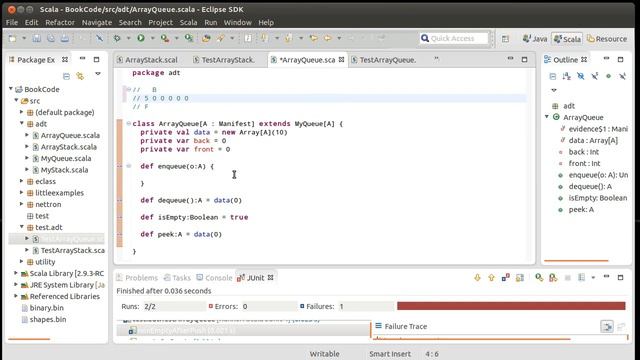The height and width of the screenshot is (360, 640).
Task: Click Next Failure arrow in JUnit panel
Action: coord(477,278)
